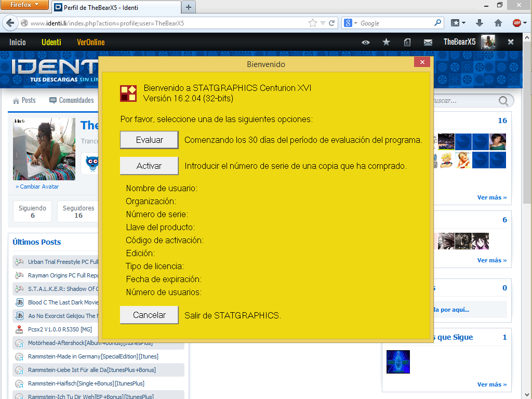
Task: Close the Bienvenido dialog
Action: tap(422, 62)
